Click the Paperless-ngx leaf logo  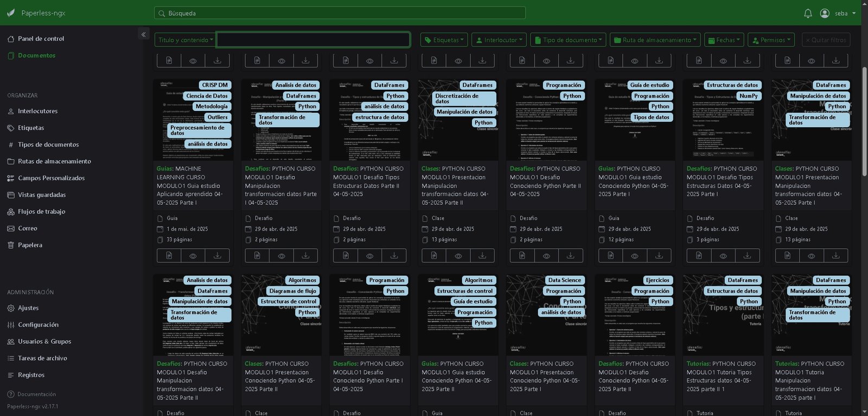coord(11,13)
